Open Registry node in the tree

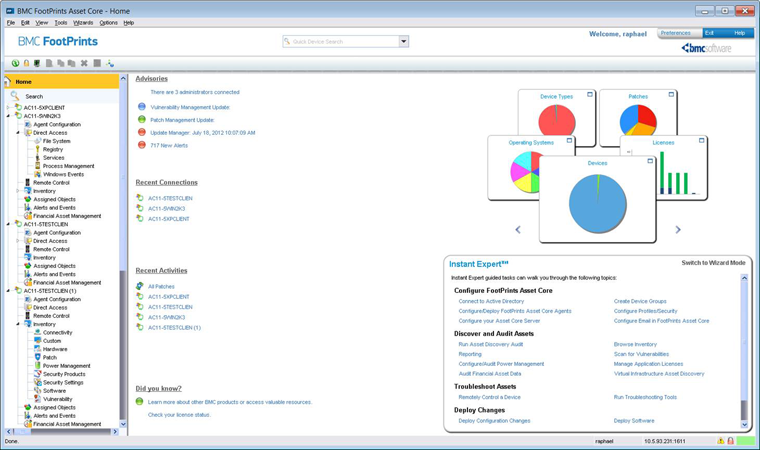52,149
